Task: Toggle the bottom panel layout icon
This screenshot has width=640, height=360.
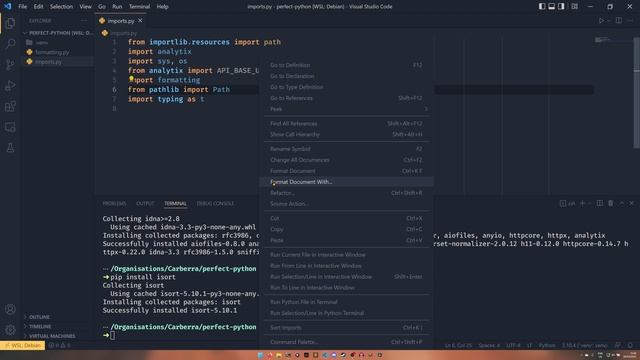Action: click(x=551, y=7)
